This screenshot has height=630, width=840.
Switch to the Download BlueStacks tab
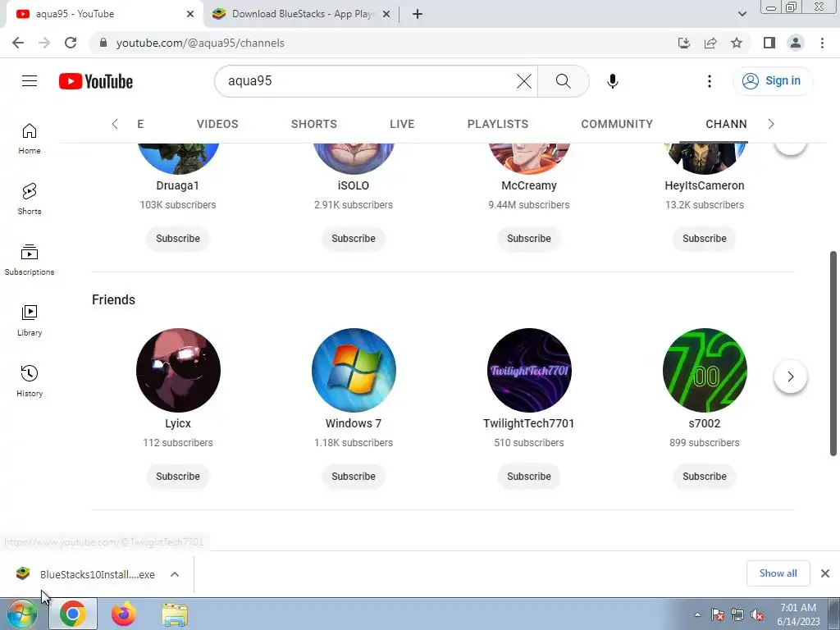302,14
